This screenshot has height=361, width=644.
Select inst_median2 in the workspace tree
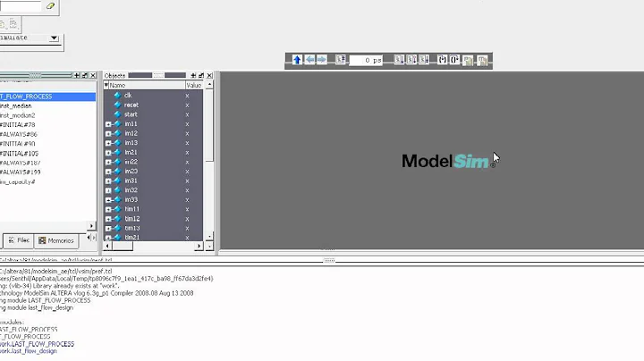(x=17, y=115)
